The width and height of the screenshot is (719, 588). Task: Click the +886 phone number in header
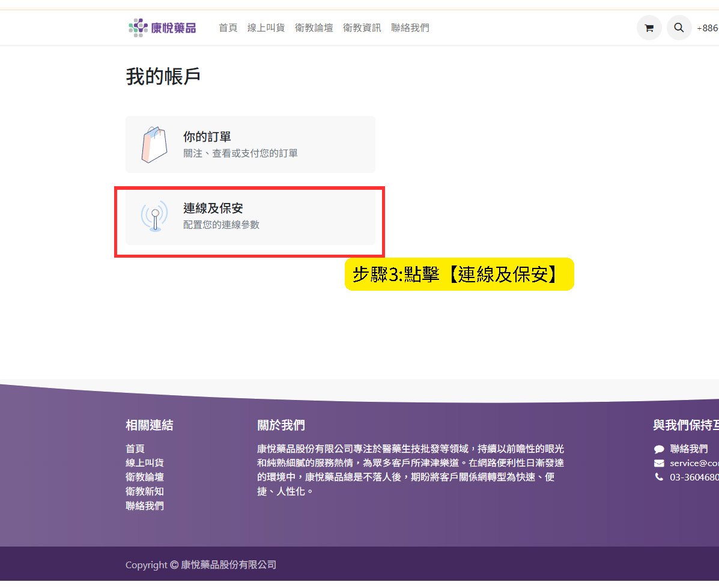(708, 28)
